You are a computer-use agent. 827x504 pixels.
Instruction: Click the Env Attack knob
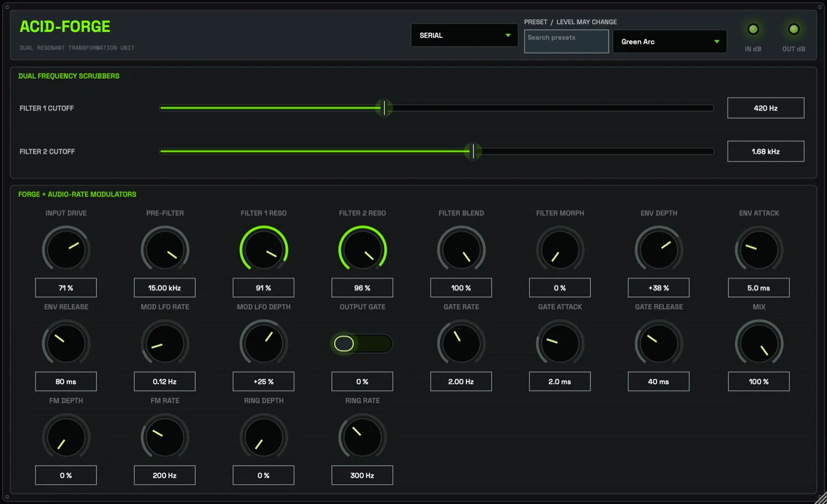tap(759, 250)
